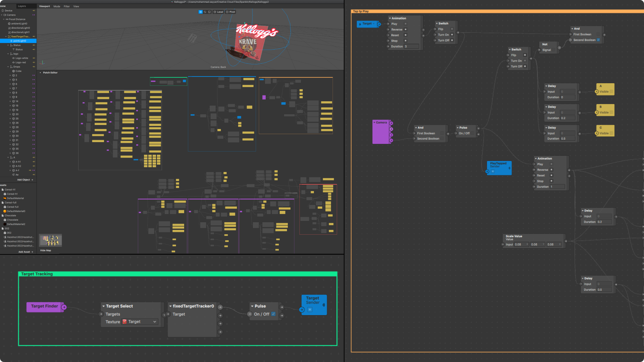Viewport: 644px width, 362px height.
Task: Select the Device item in scene
Action: 8,11
